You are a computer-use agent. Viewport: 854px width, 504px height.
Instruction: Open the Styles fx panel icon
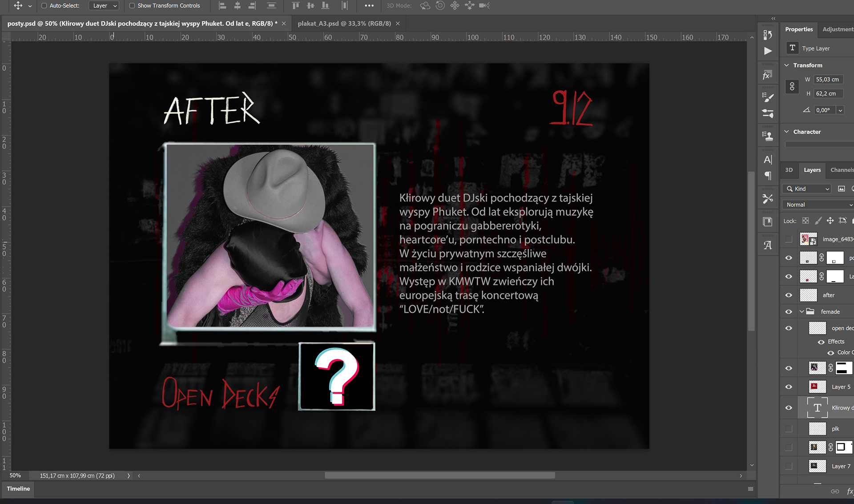click(767, 76)
